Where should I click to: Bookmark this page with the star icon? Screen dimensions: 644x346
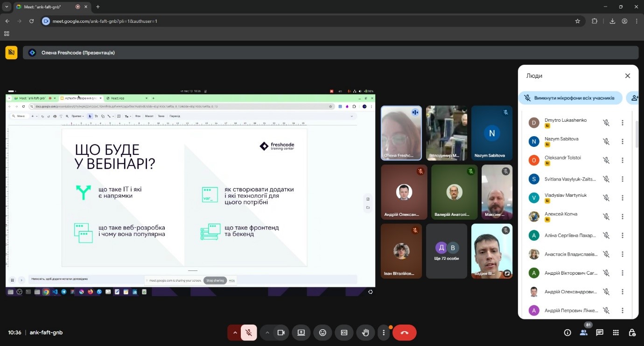(x=578, y=21)
